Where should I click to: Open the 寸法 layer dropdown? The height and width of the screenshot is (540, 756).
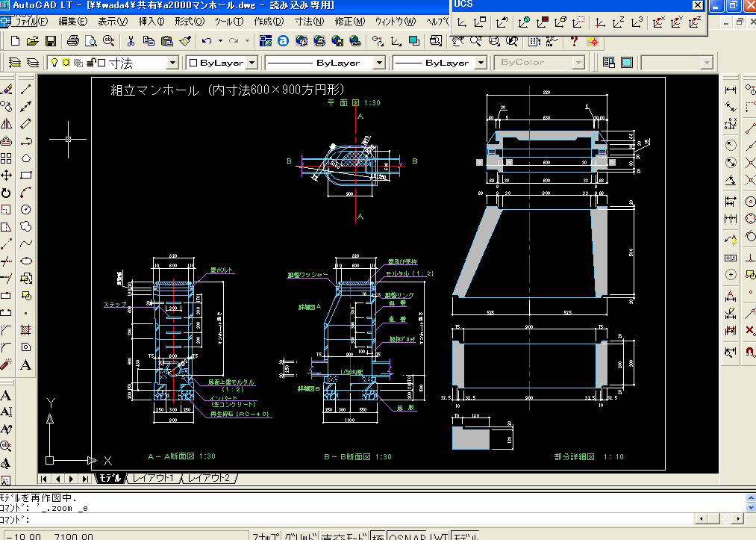pyautogui.click(x=172, y=63)
